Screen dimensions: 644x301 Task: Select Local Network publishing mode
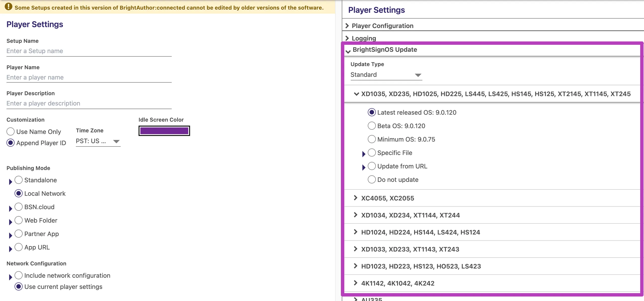point(19,194)
